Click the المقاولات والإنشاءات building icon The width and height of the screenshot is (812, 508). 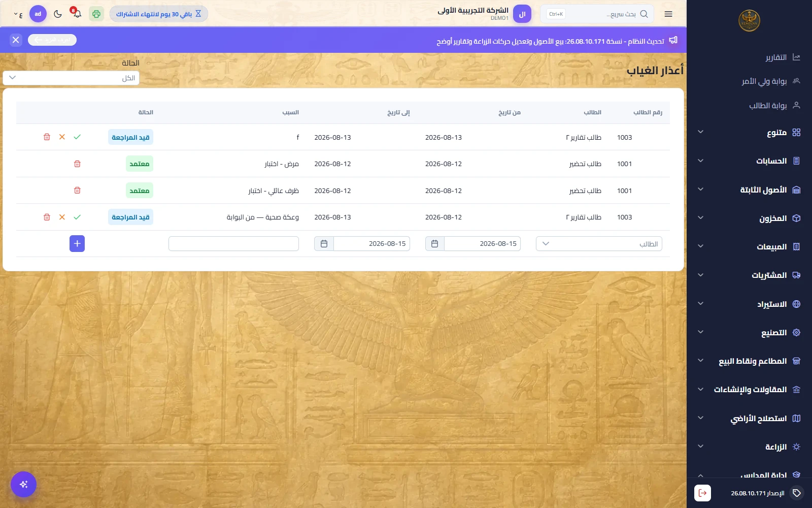pyautogui.click(x=796, y=390)
